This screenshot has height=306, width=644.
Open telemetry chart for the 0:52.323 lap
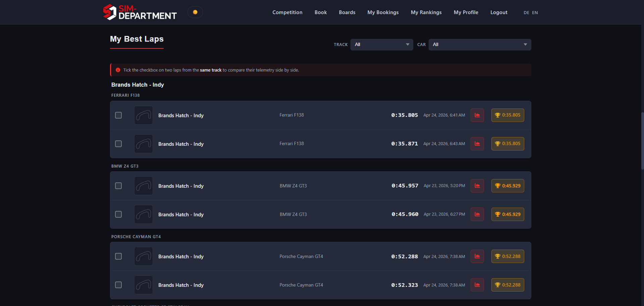[x=477, y=285]
